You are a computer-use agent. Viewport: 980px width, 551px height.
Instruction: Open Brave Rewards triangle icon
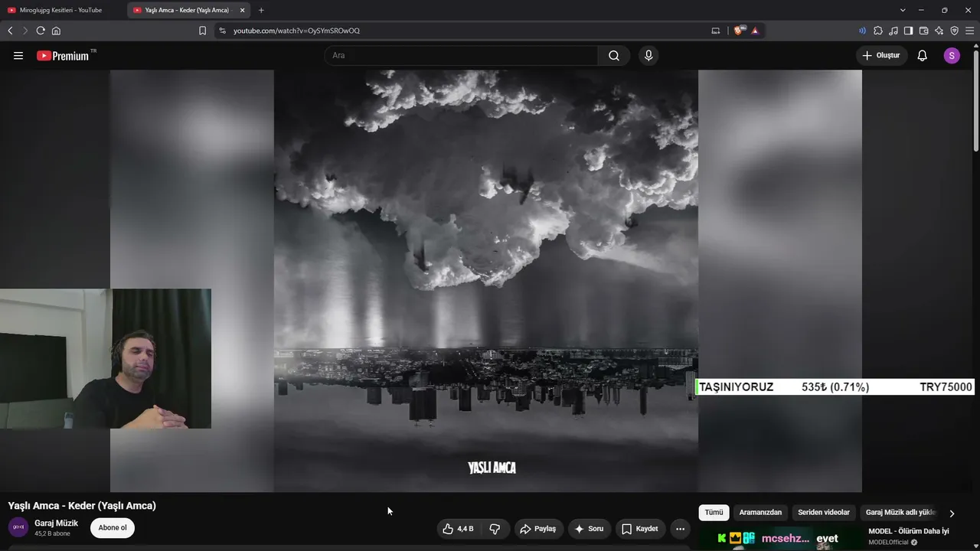point(755,31)
